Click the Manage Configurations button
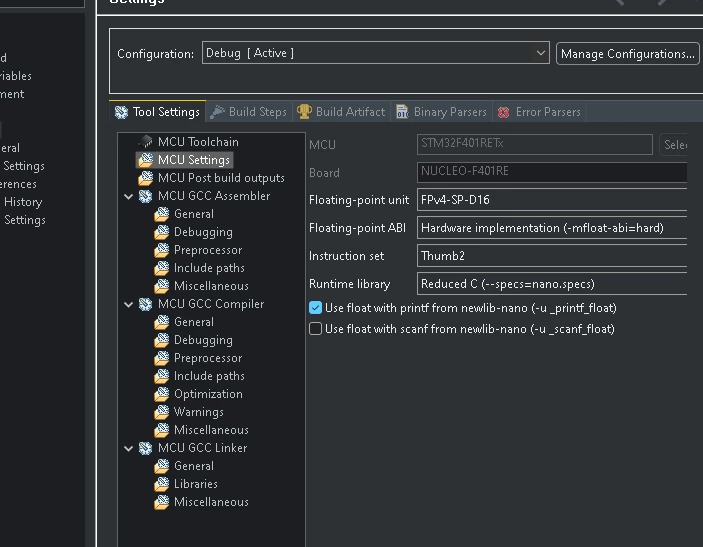The width and height of the screenshot is (703, 547). coord(628,54)
